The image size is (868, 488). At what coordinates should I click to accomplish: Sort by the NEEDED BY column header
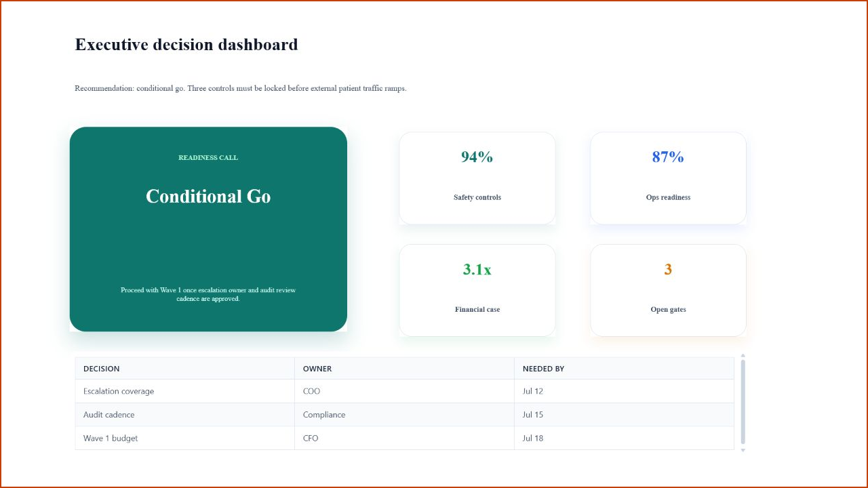point(624,369)
